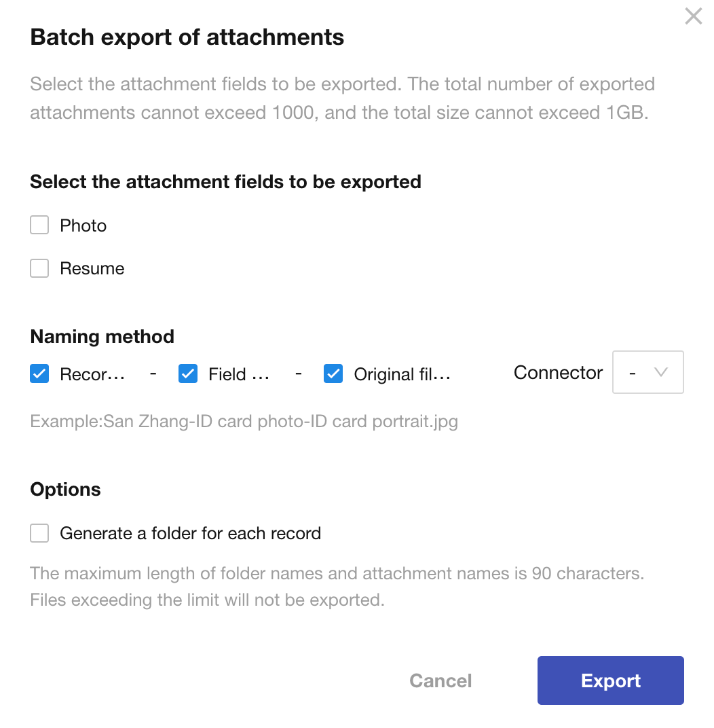Viewport: 714px width, 728px height.
Task: Click the truncated Original fil… label
Action: pyautogui.click(x=402, y=375)
